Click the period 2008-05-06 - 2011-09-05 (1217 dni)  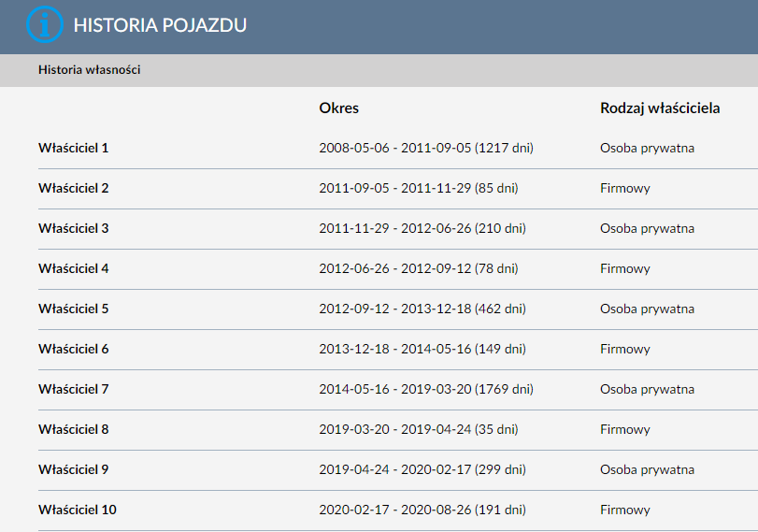click(x=426, y=148)
